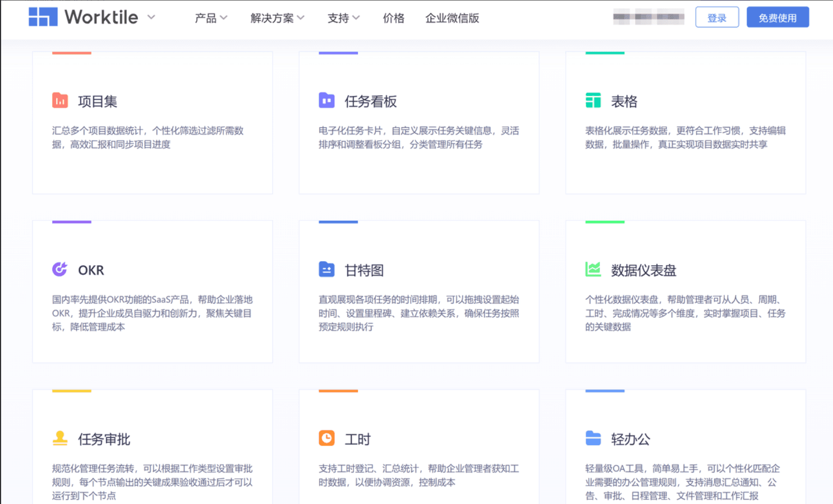The width and height of the screenshot is (833, 504).
Task: Open the 轻办公 feature title
Action: (630, 440)
